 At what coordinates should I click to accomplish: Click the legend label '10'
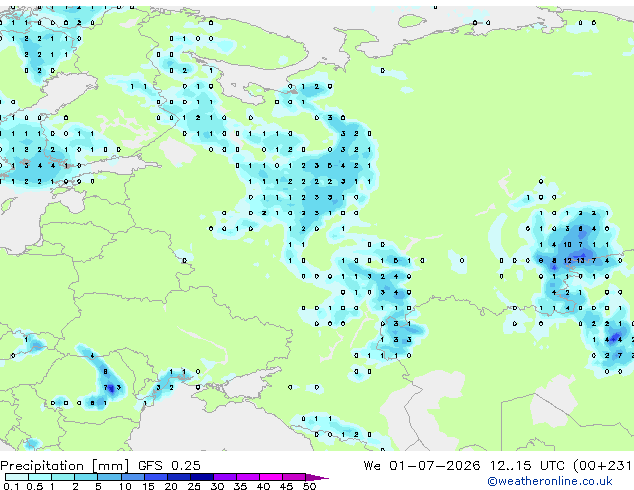[125, 486]
